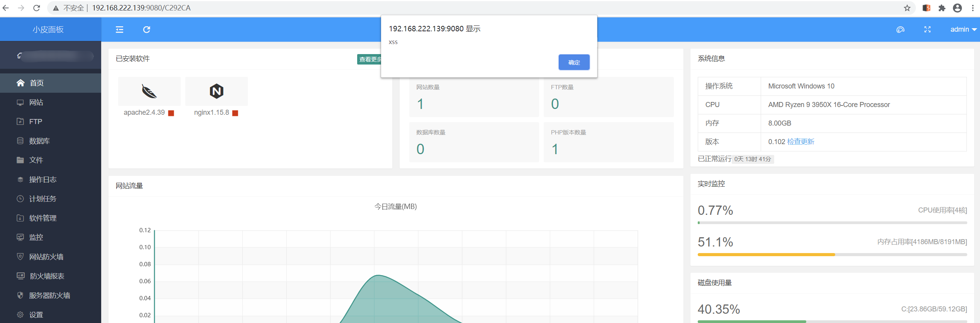Click the browser extension icon with orange badge

(926, 8)
